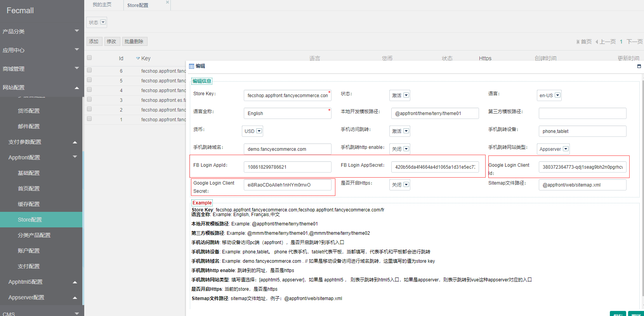Screen dimensions: 644x316
Task: Click the Store Key input field
Action: click(287, 95)
